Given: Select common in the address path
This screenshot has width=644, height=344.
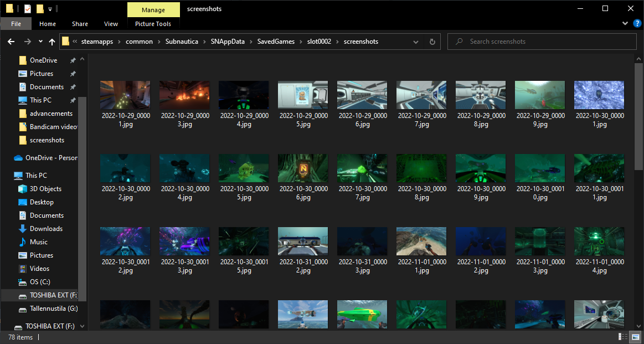Looking at the screenshot, I should [139, 42].
